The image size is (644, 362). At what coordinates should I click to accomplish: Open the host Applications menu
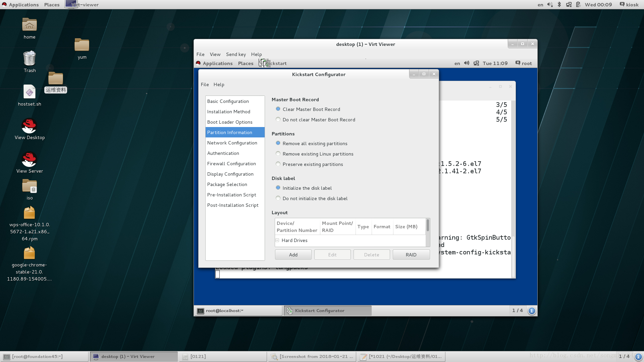point(23,5)
